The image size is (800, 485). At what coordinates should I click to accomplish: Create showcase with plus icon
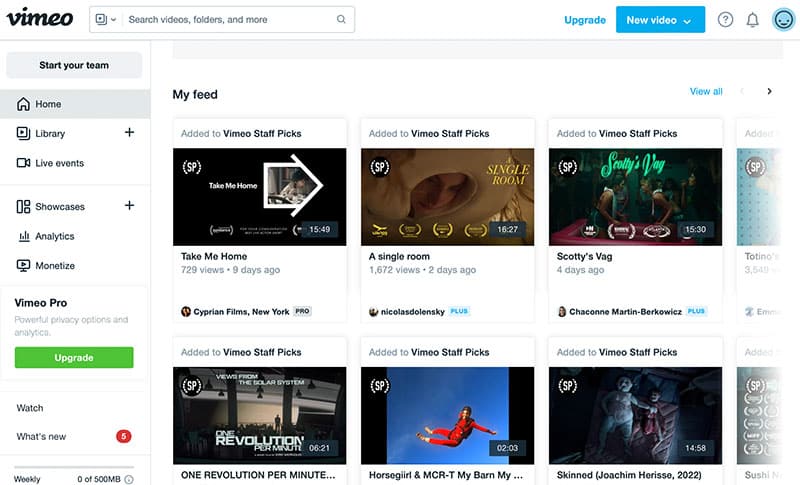(x=130, y=206)
